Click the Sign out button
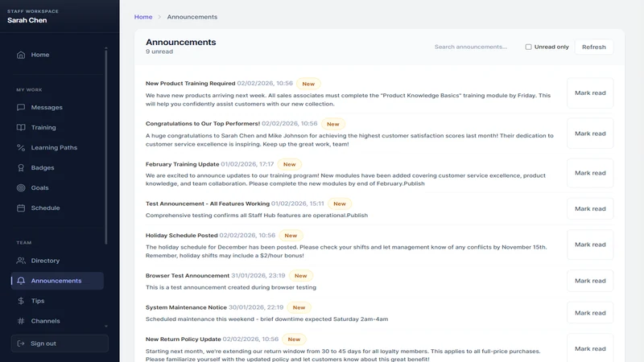644x362 pixels. pos(60,343)
